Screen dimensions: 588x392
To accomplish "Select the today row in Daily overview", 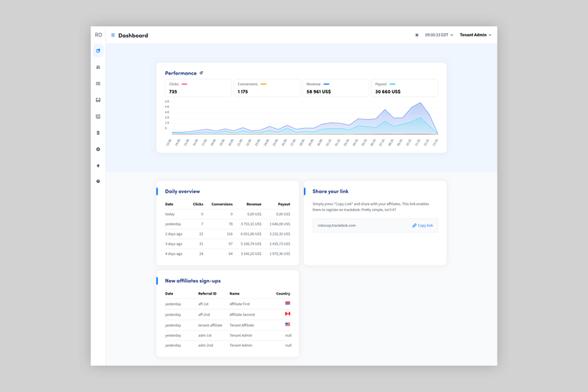I will [x=228, y=214].
